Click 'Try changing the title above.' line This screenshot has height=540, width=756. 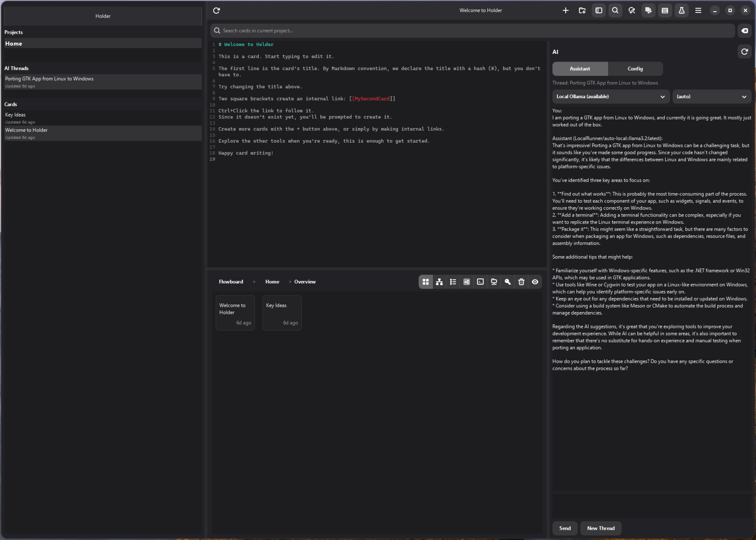[x=260, y=87]
